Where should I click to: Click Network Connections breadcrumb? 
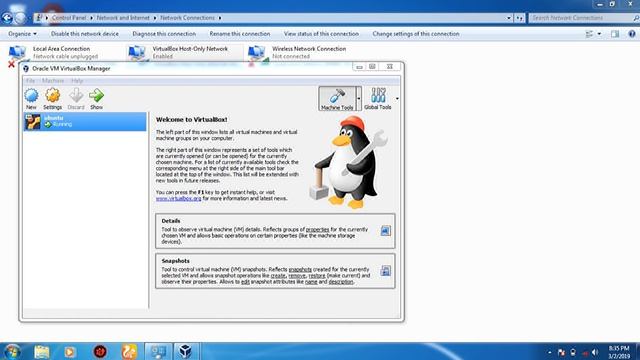[187, 18]
